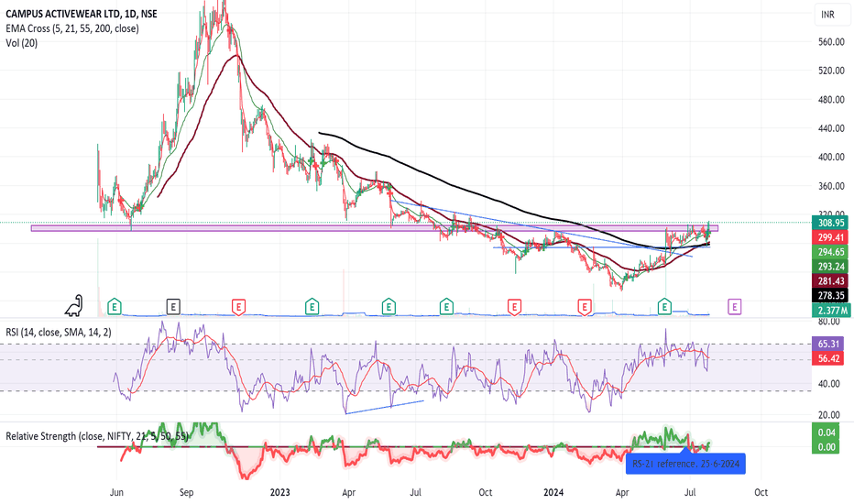Select the Relative Strength NIFTY indicator legend

click(x=97, y=436)
